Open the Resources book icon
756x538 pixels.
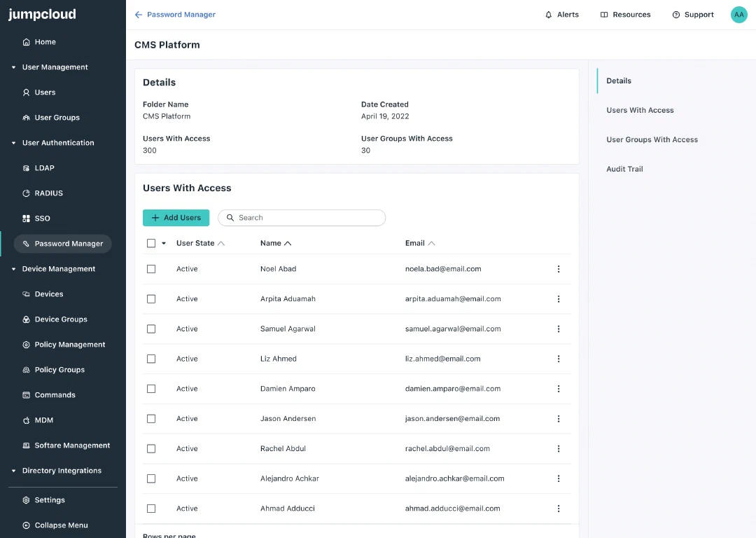click(603, 15)
